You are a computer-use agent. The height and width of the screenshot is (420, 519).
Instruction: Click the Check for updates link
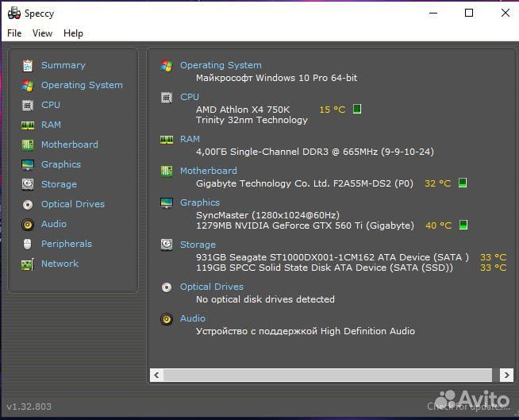point(468,407)
